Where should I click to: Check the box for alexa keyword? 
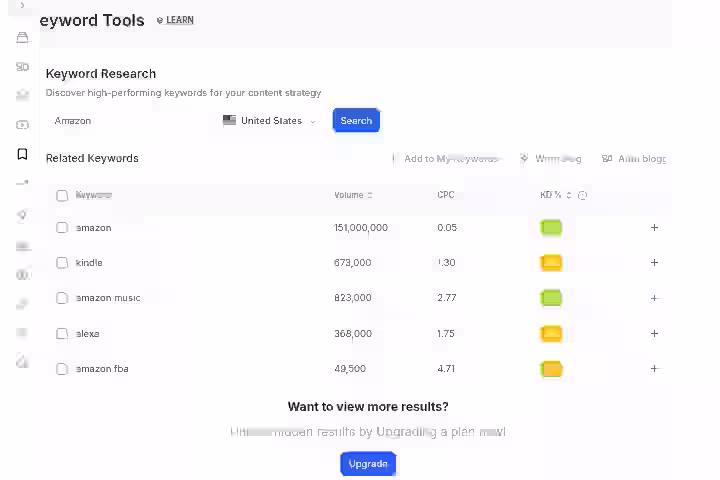coord(62,333)
